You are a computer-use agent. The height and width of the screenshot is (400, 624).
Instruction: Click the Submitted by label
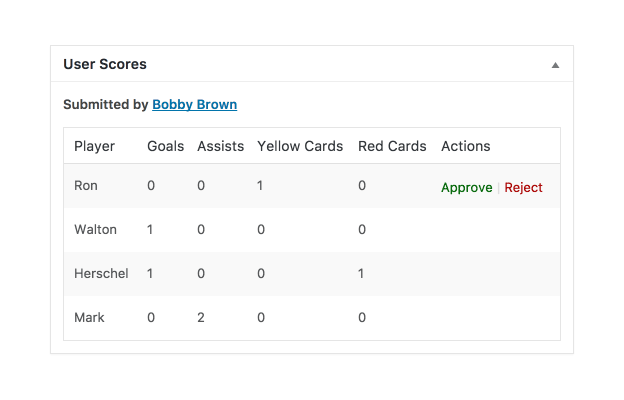tap(105, 104)
